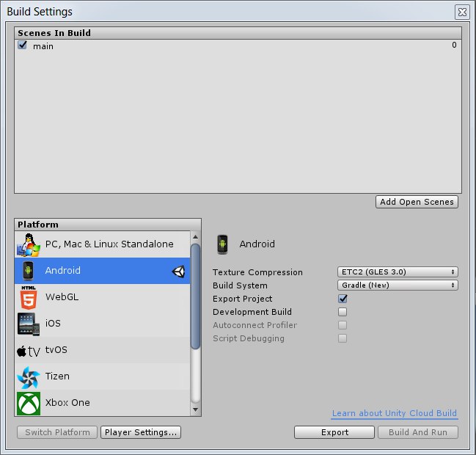476x455 pixels.
Task: Select the WebGL platform
Action: click(x=102, y=297)
